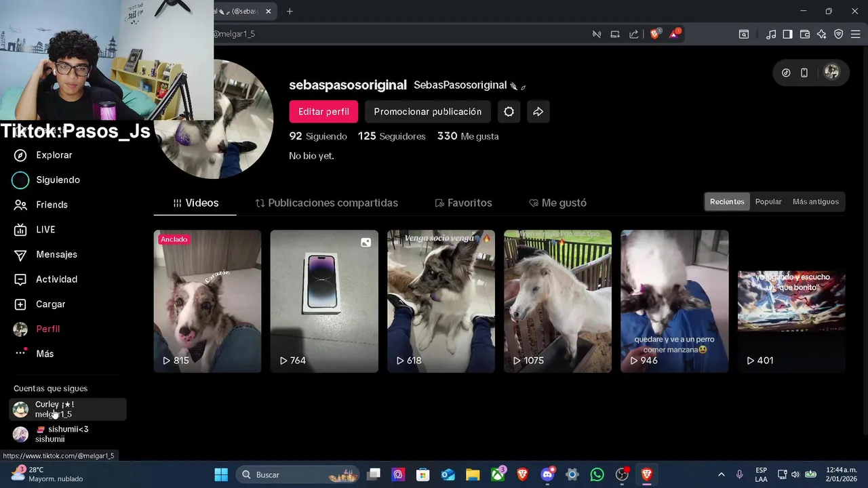This screenshot has width=868, height=488.
Task: Show hidden system tray icons chevron
Action: coord(721,474)
